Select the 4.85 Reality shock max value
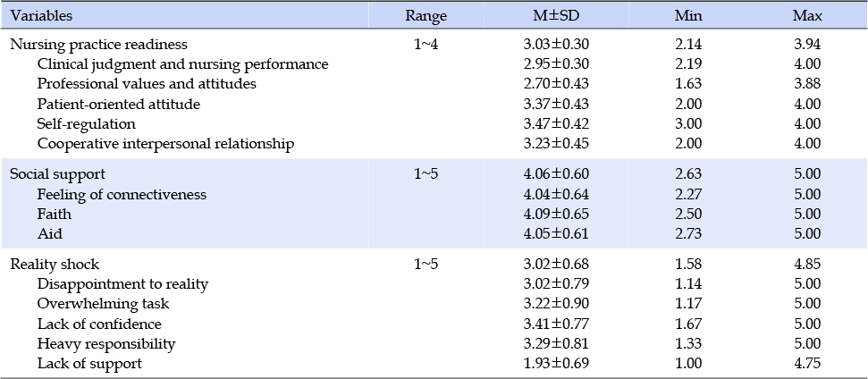Viewport: 868px width, 379px height. tap(806, 265)
